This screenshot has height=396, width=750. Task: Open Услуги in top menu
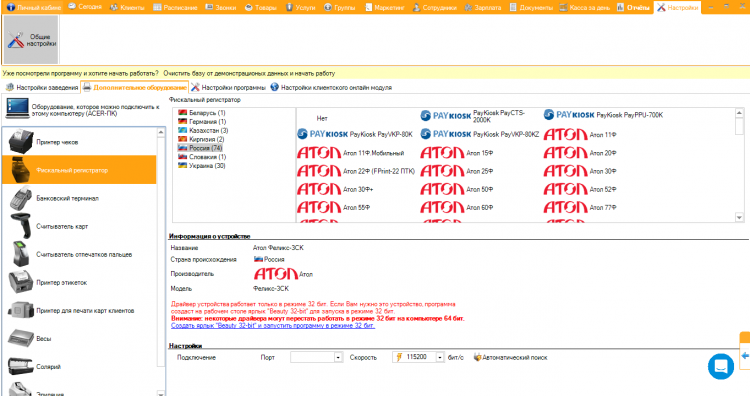(301, 8)
